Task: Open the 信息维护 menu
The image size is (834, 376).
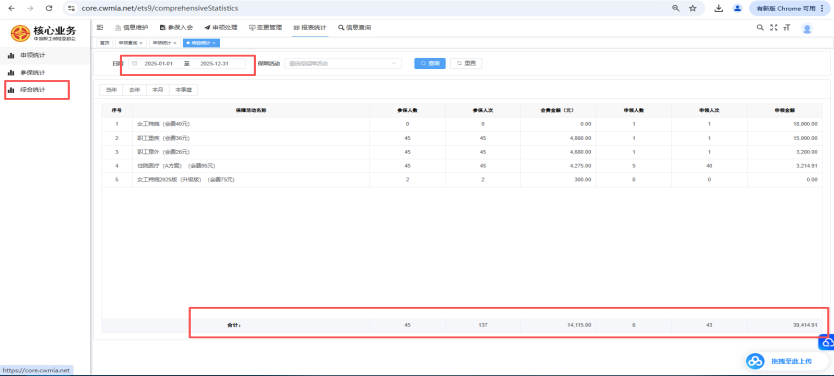Action: (132, 27)
